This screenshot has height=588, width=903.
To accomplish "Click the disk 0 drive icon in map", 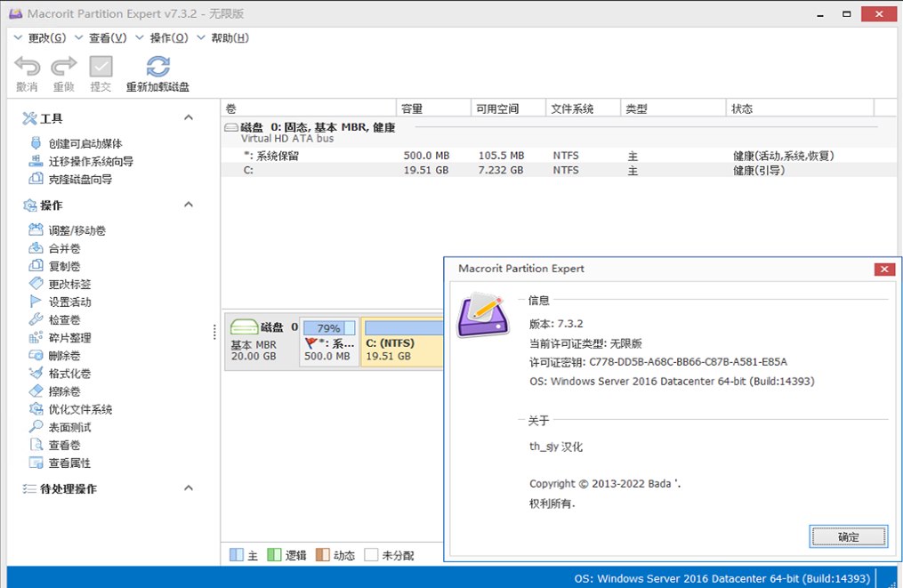I will [x=244, y=327].
